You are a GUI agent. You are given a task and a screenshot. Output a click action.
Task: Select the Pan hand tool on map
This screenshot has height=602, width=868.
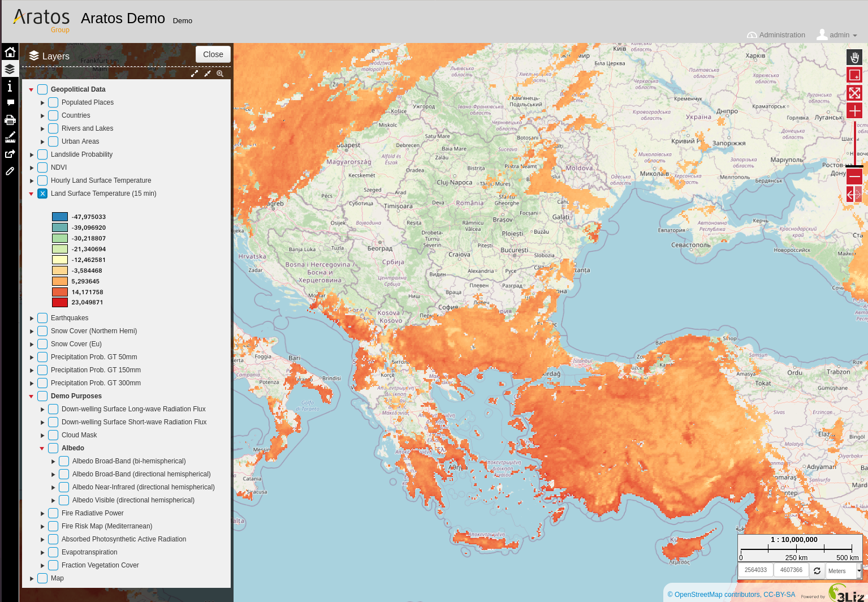(854, 57)
